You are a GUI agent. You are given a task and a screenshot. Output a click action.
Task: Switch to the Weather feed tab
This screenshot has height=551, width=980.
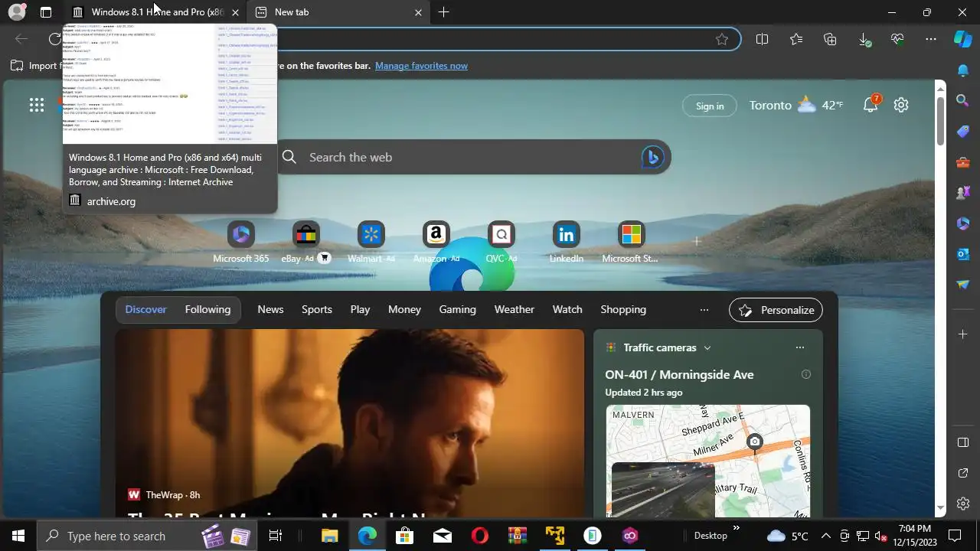point(514,309)
